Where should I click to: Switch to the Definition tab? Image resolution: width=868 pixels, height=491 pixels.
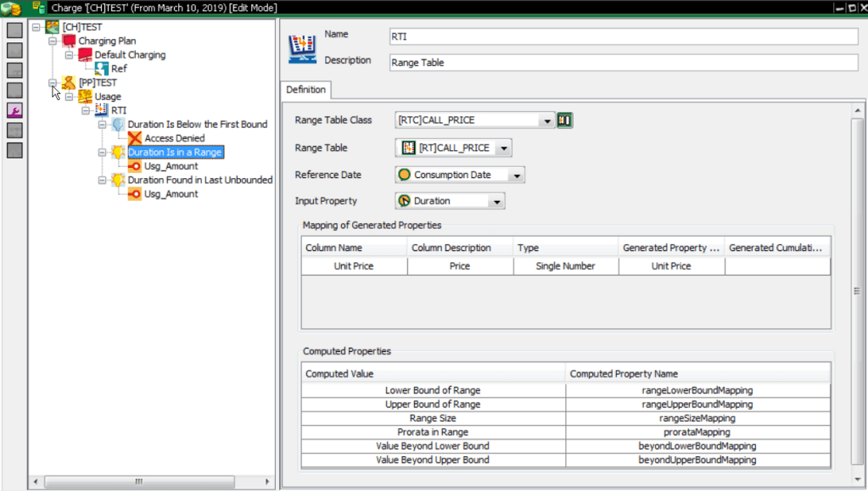(x=305, y=89)
